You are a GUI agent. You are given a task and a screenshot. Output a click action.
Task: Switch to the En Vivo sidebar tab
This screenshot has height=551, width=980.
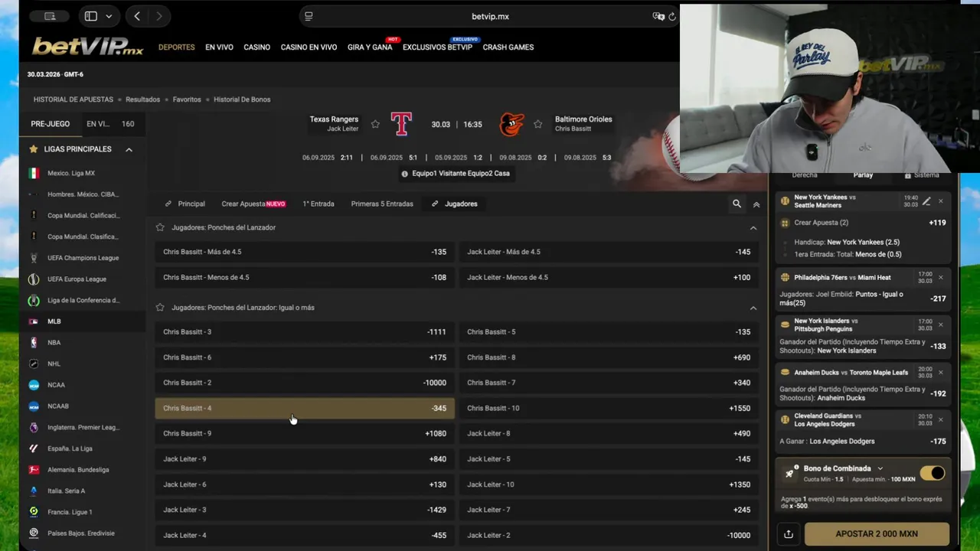[98, 124]
